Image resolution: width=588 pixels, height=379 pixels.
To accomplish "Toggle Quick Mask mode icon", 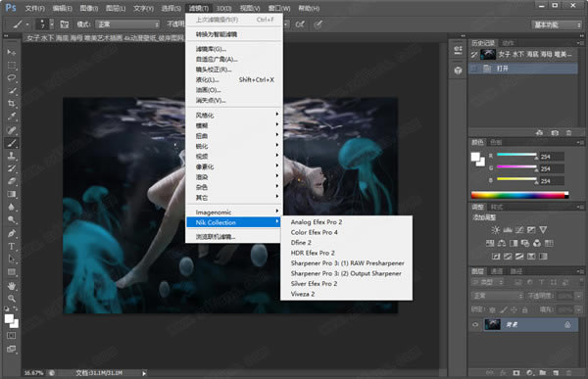I will (x=12, y=336).
